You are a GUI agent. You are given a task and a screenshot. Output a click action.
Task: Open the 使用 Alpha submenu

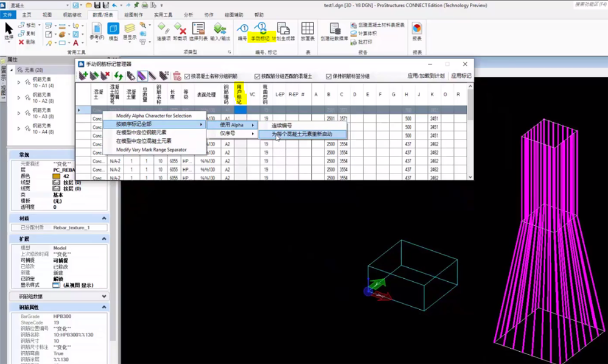tap(232, 125)
